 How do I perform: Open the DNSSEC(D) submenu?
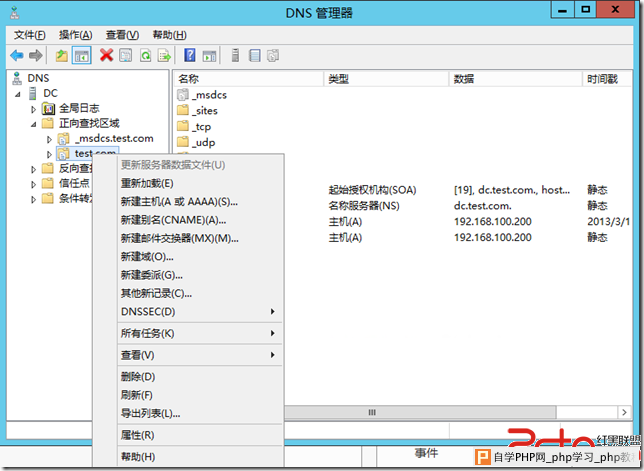[x=200, y=312]
